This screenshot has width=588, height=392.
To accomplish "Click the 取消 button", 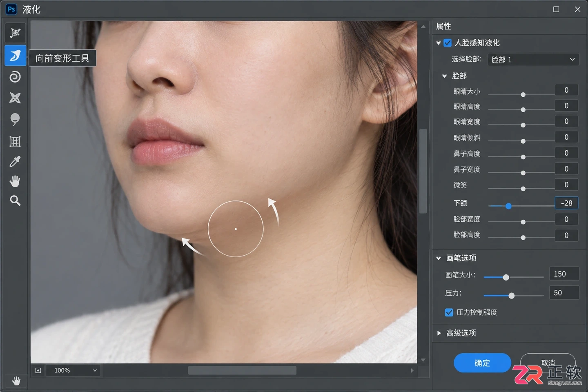I will click(548, 363).
